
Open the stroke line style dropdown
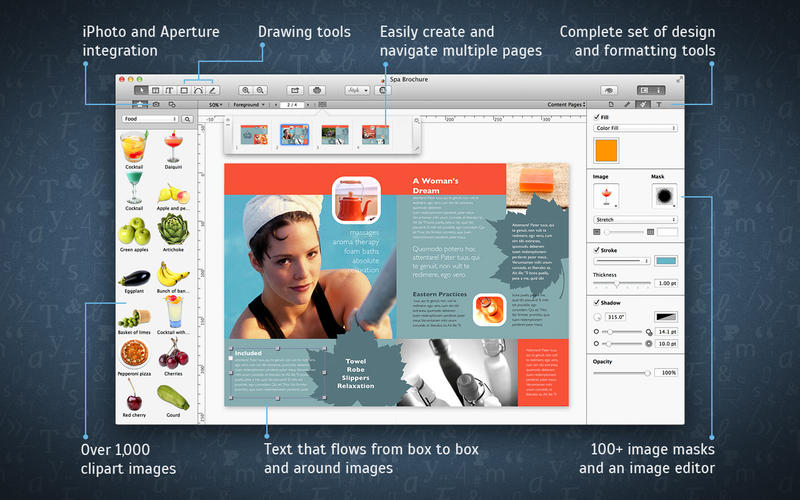(621, 261)
